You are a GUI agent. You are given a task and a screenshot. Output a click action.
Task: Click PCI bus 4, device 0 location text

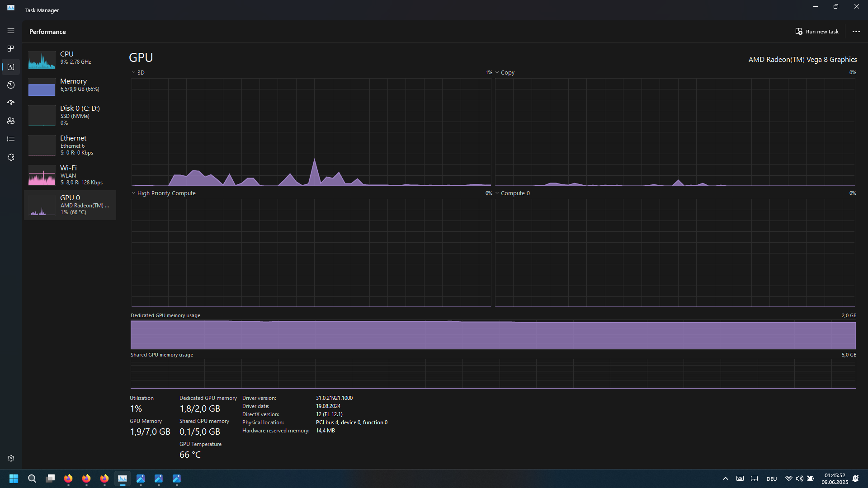351,422
